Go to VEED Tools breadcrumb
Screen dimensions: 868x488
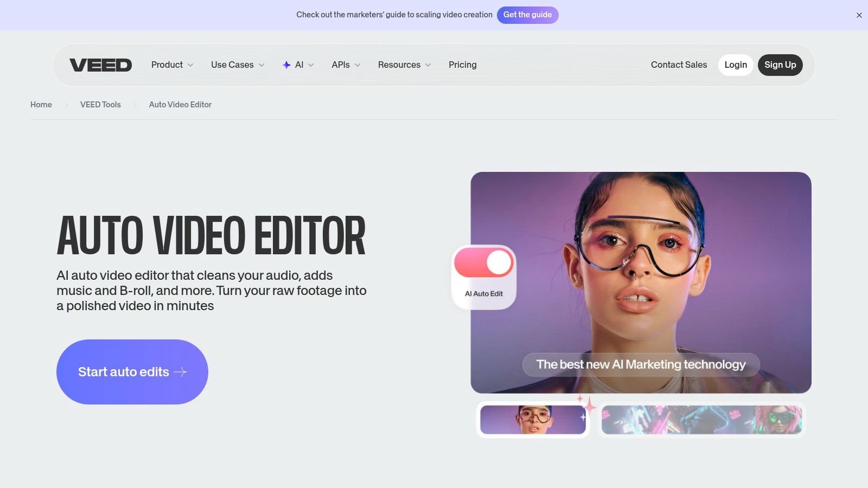tap(100, 105)
